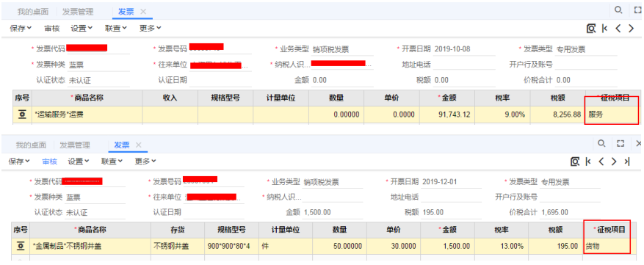
Task: Click the fullscreen icon in the lower window
Action: (621, 143)
